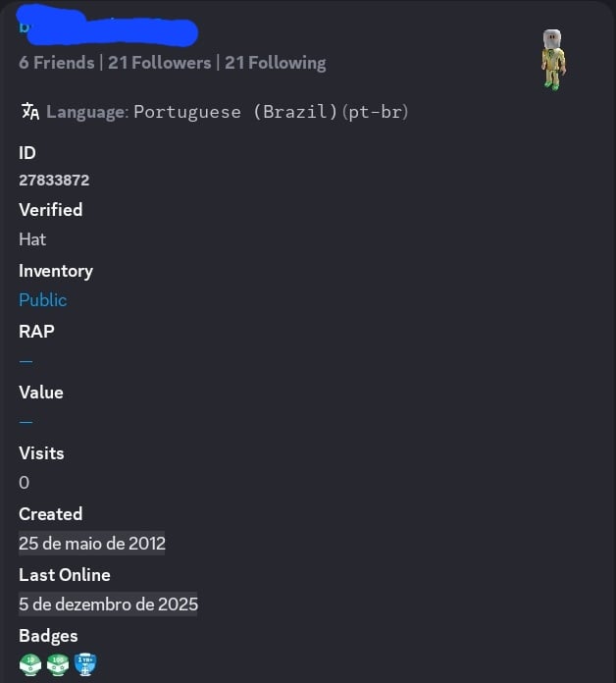Select the user ID number 27833872
616x683 pixels.
click(54, 181)
